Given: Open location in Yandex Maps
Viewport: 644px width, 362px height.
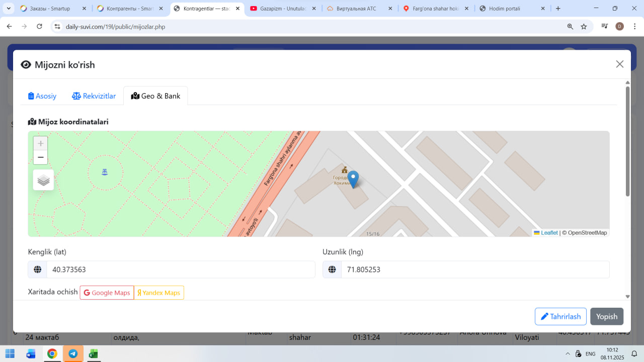Looking at the screenshot, I should point(159,293).
